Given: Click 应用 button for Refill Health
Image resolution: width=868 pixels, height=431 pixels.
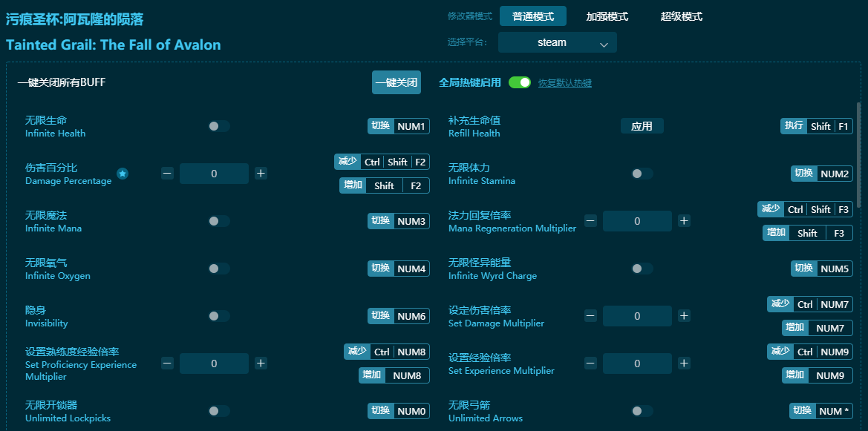Looking at the screenshot, I should tap(642, 126).
